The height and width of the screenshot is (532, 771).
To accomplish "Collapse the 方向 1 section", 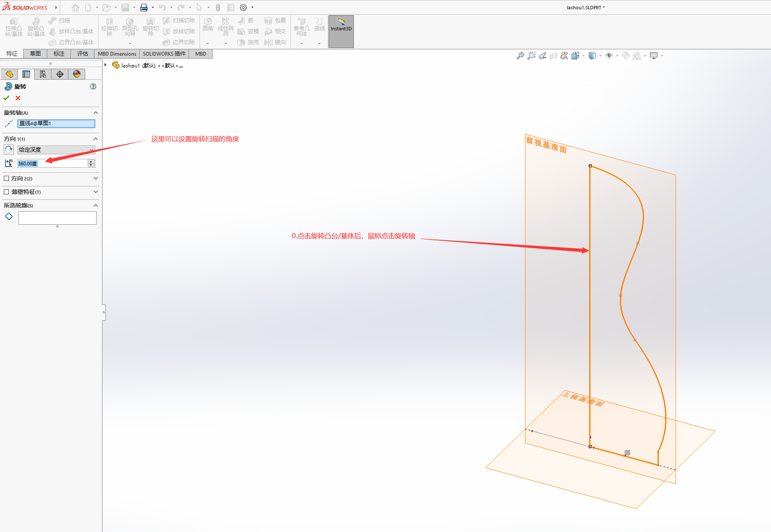I will pyautogui.click(x=96, y=139).
